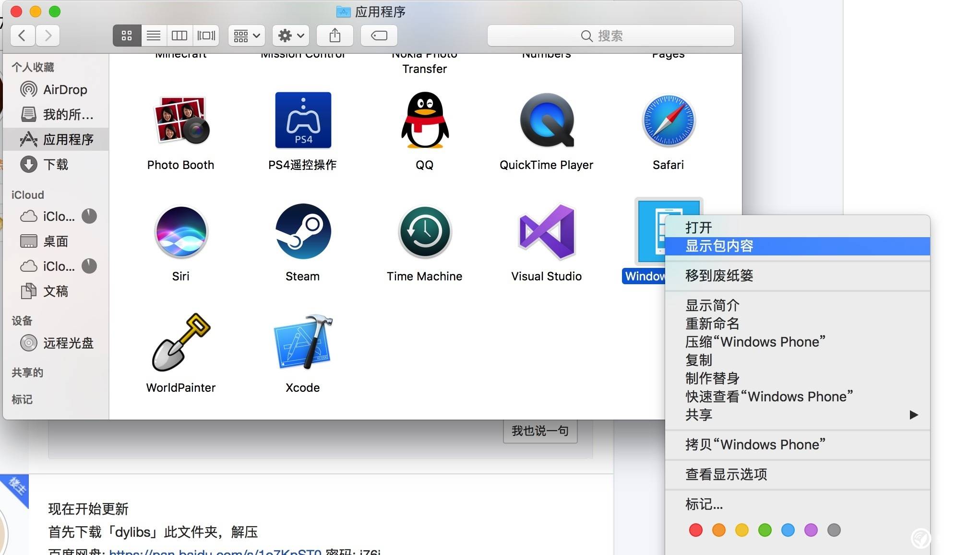The height and width of the screenshot is (555, 980).
Task: Switch Finder to column view
Action: click(179, 36)
